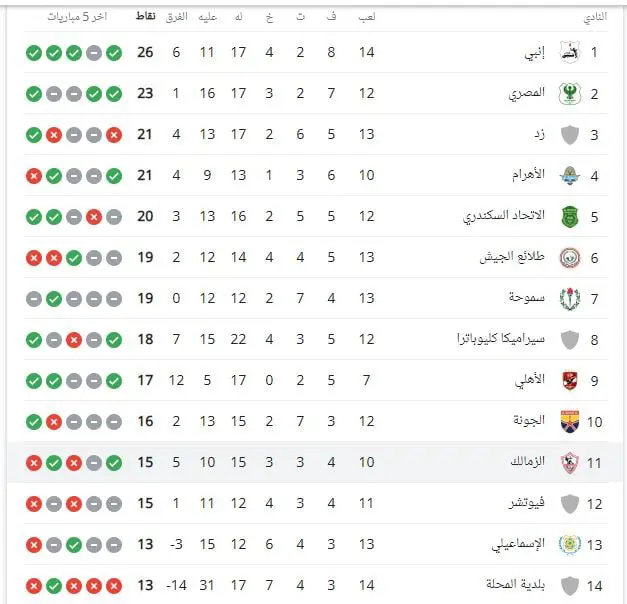Screen dimensions: 627x604
Task: Click the الجونة club shield logo
Action: click(x=570, y=422)
